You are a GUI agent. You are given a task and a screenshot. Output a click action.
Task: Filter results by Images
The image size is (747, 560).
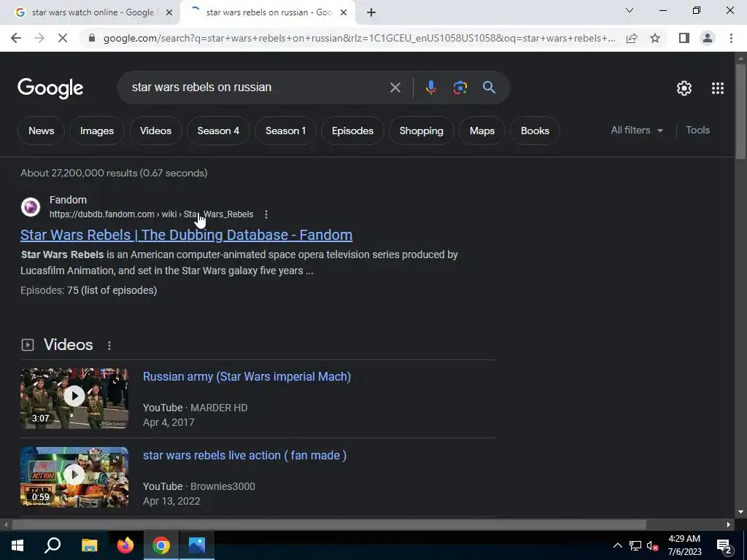coord(97,131)
